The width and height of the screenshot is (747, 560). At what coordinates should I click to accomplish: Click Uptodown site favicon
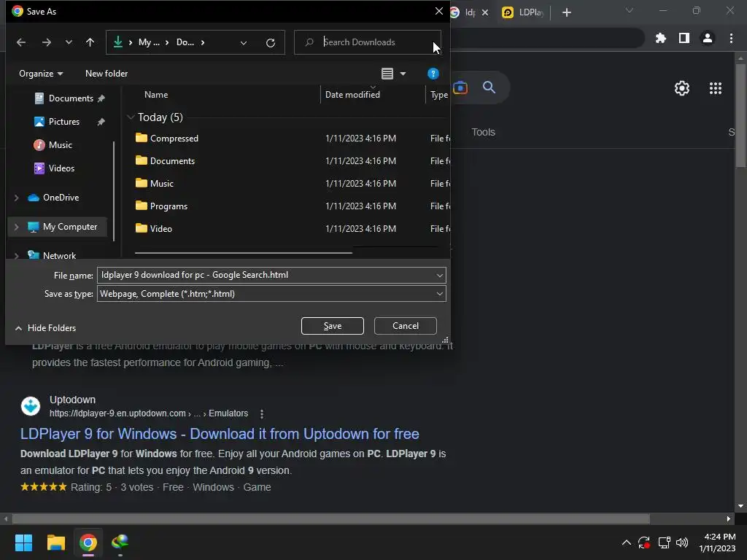[x=31, y=406]
